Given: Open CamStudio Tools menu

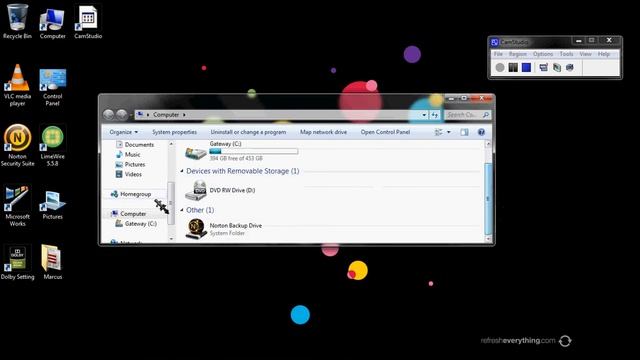Looking at the screenshot, I should point(566,54).
